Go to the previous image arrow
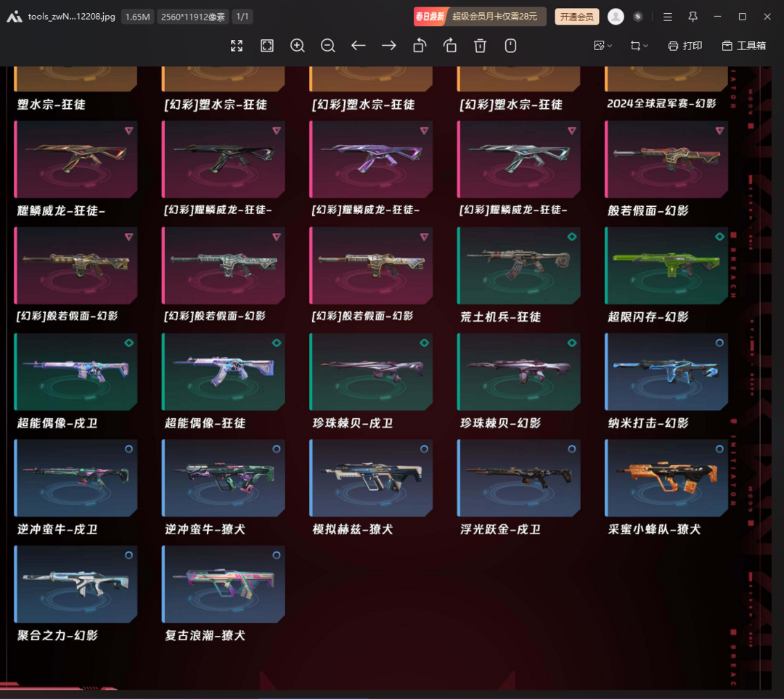Image resolution: width=784 pixels, height=699 pixels. (x=359, y=46)
